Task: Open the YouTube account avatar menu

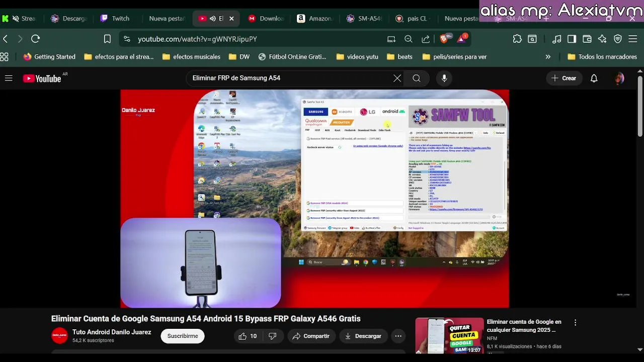Action: (619, 78)
